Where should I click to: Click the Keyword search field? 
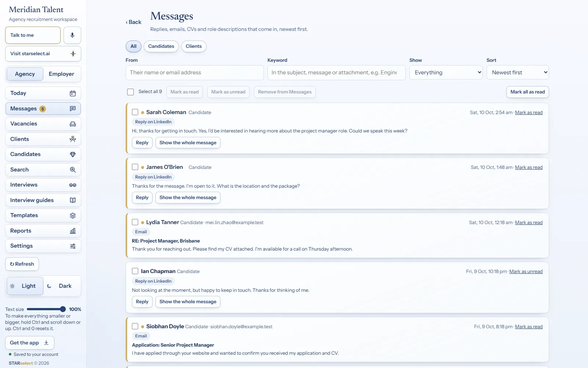coord(337,72)
